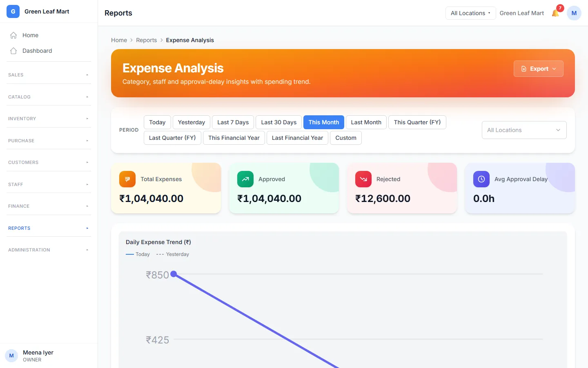Expand the Administration section

click(x=49, y=250)
